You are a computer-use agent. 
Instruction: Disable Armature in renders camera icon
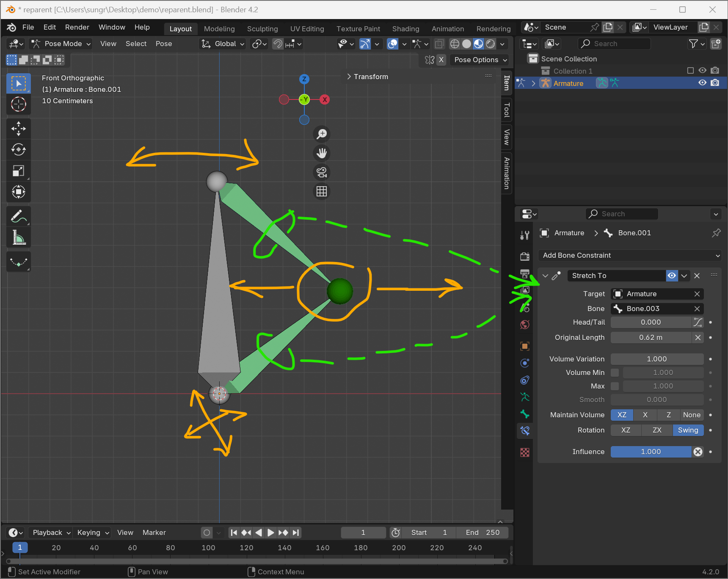715,83
